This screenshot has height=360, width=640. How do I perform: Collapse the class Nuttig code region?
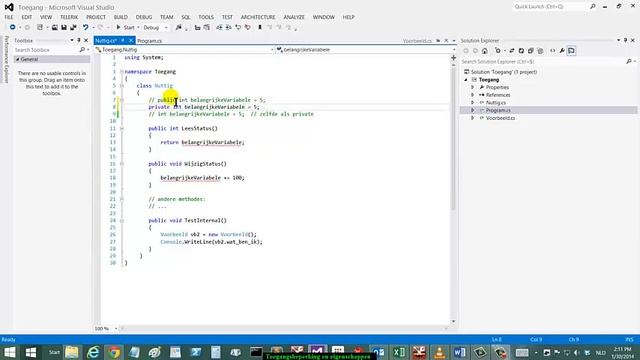pos(122,86)
